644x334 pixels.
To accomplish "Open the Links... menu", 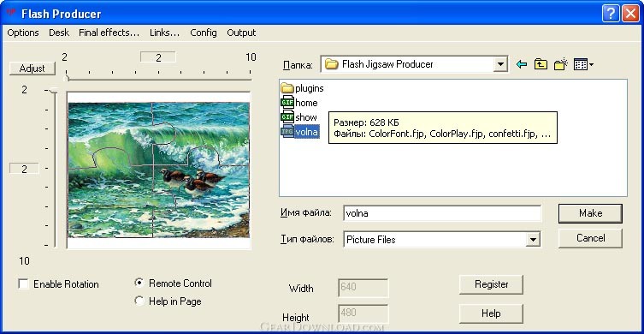I will pos(165,33).
